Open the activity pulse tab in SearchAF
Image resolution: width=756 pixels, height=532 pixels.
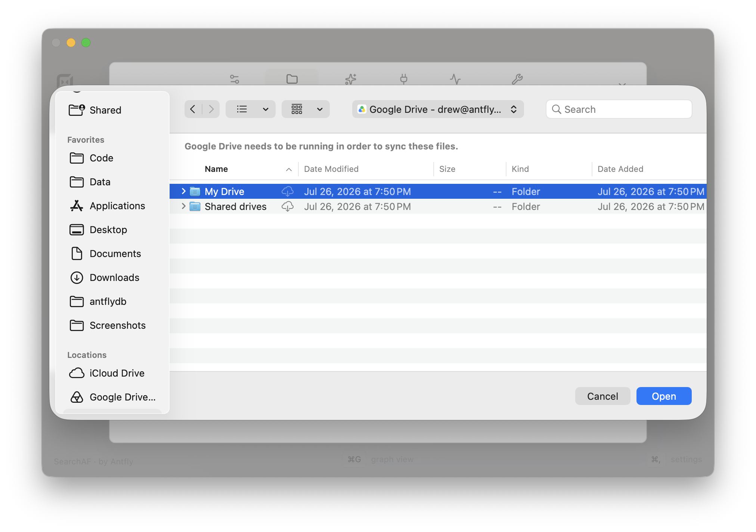pyautogui.click(x=455, y=79)
